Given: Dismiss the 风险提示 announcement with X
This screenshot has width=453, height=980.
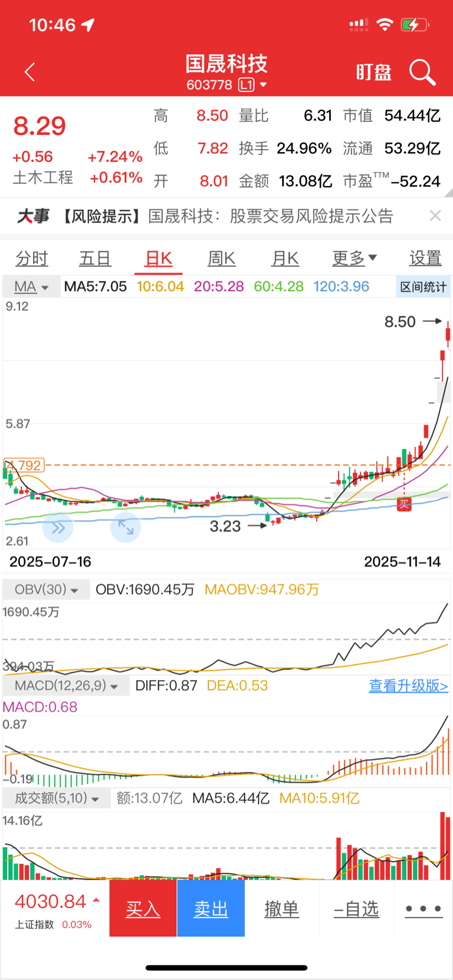Looking at the screenshot, I should (x=435, y=216).
